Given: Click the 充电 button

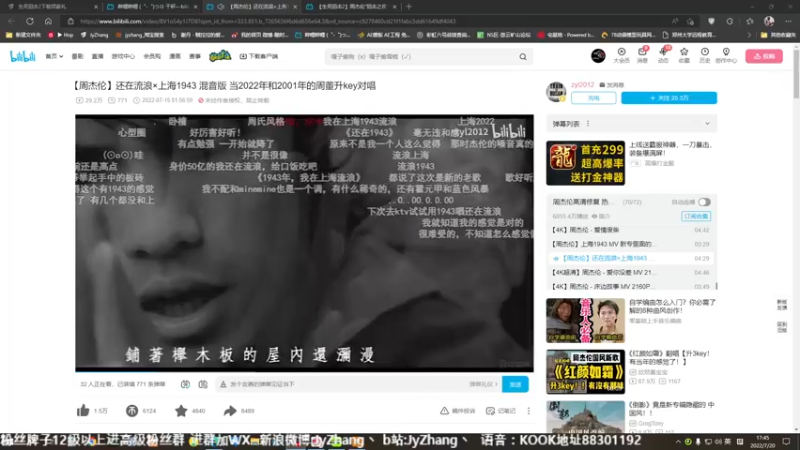Looking at the screenshot, I should click(x=593, y=98).
